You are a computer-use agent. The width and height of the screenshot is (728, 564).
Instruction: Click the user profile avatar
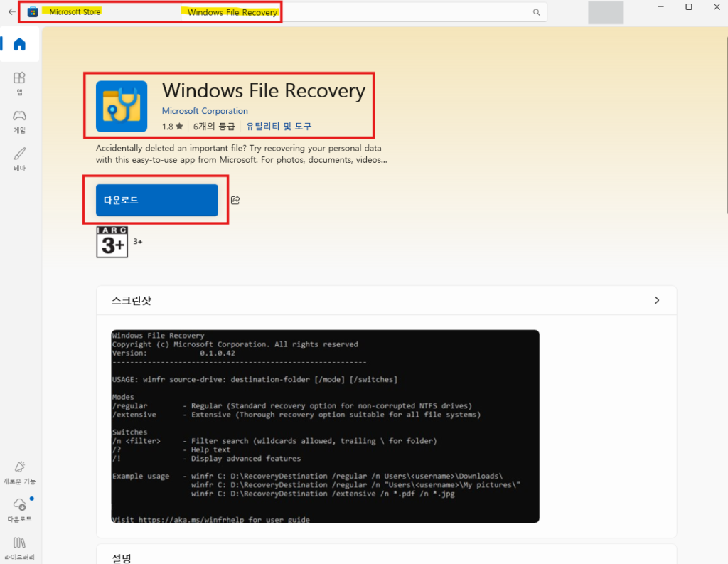click(606, 13)
